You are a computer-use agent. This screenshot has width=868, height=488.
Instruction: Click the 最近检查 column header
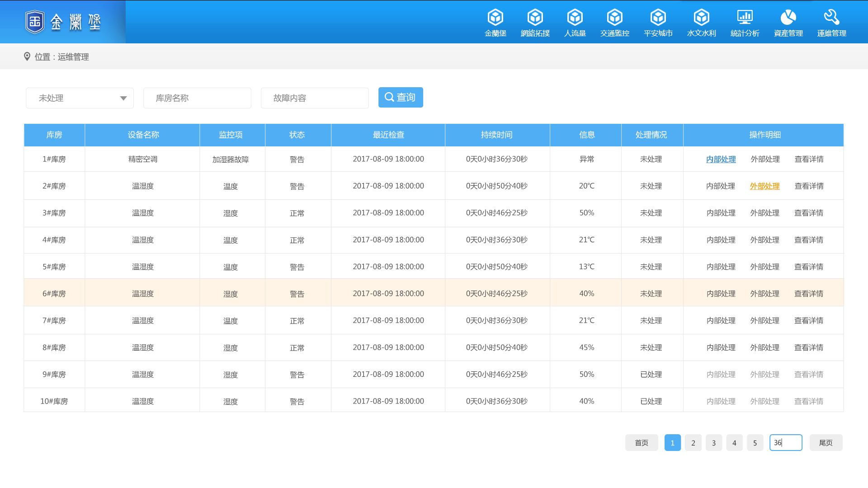pos(388,135)
